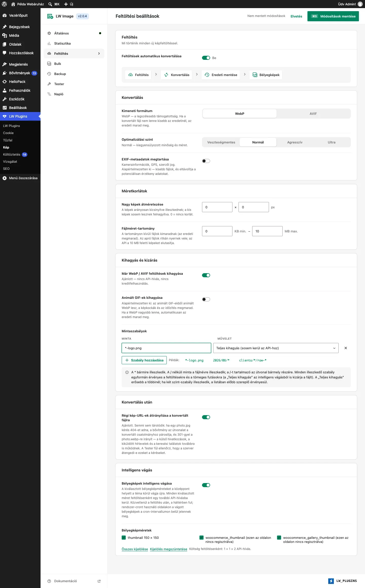Click the LW_PLUGINS lightning logo
This screenshot has height=588, width=365.
coord(331,581)
